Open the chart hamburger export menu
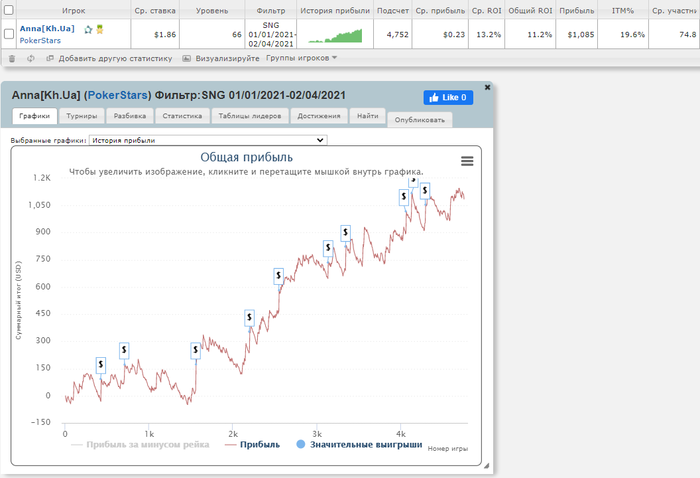Viewport: 700px width, 478px height. [x=467, y=161]
